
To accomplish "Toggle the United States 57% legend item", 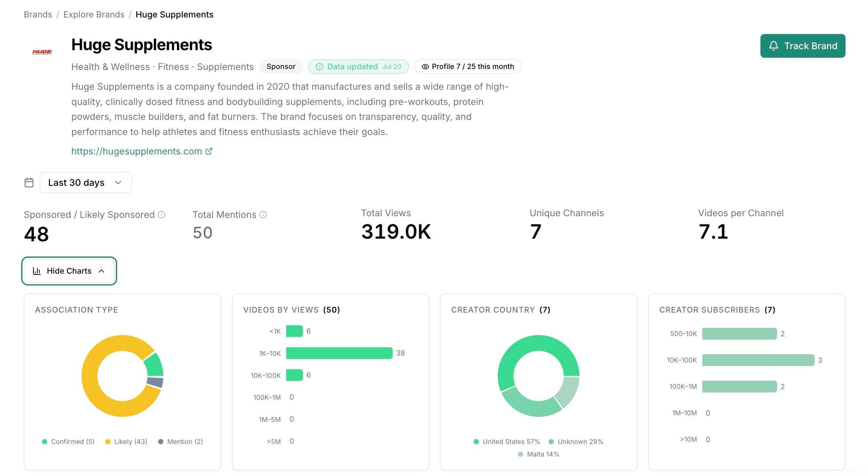I will click(507, 441).
